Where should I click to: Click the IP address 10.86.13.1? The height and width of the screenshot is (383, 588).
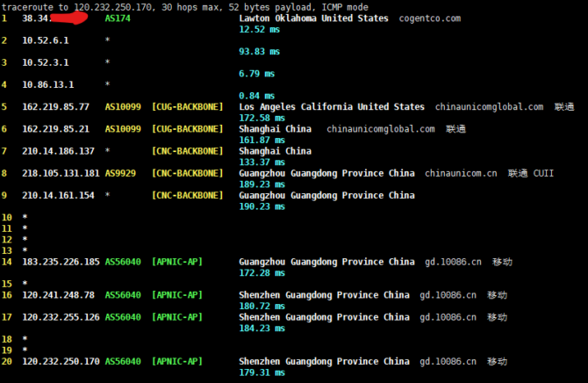[x=47, y=84]
